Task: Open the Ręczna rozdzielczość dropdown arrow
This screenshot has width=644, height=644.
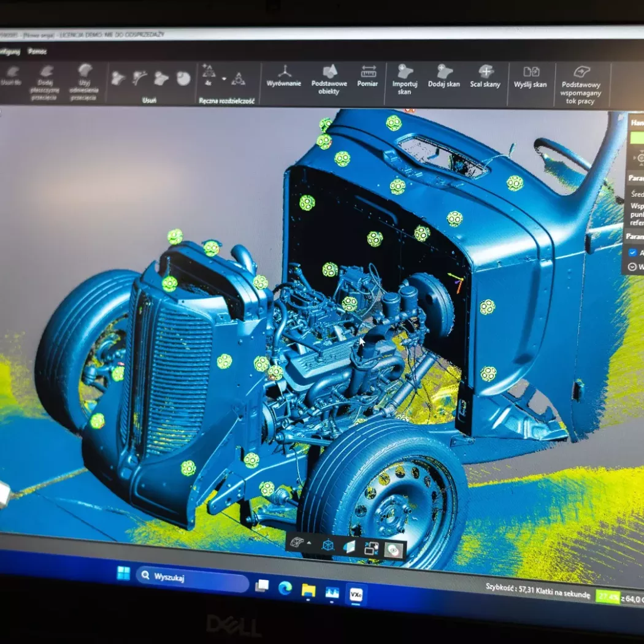Action: coord(224,79)
